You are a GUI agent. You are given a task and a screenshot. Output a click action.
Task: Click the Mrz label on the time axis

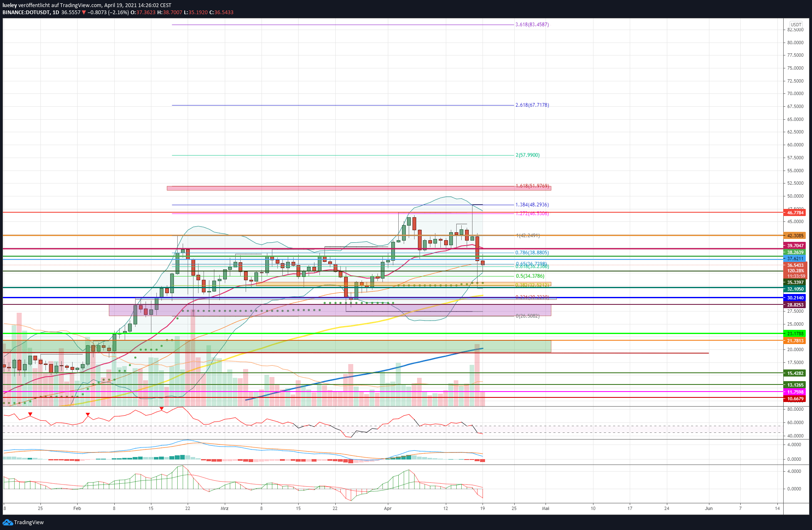[x=225, y=508]
